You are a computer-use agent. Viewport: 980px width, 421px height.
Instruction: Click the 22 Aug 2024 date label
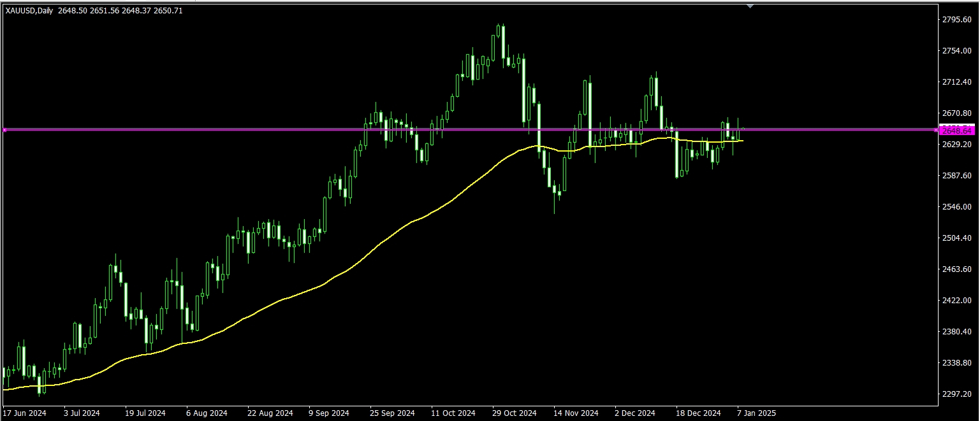coord(269,413)
